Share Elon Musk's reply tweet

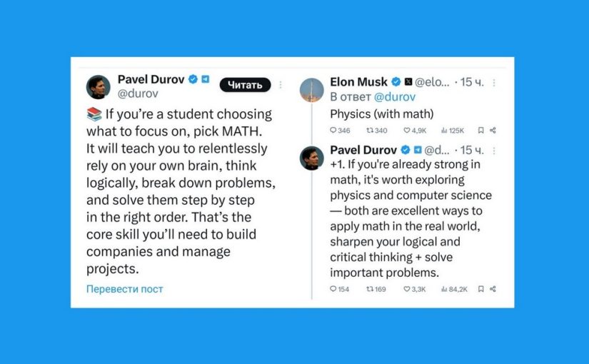pyautogui.click(x=493, y=131)
